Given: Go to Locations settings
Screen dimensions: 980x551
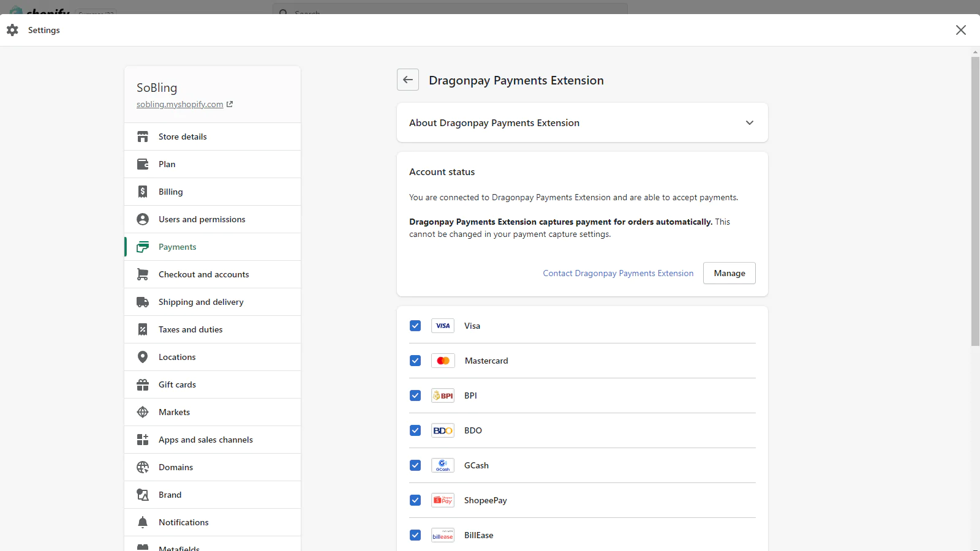Looking at the screenshot, I should click(x=213, y=357).
